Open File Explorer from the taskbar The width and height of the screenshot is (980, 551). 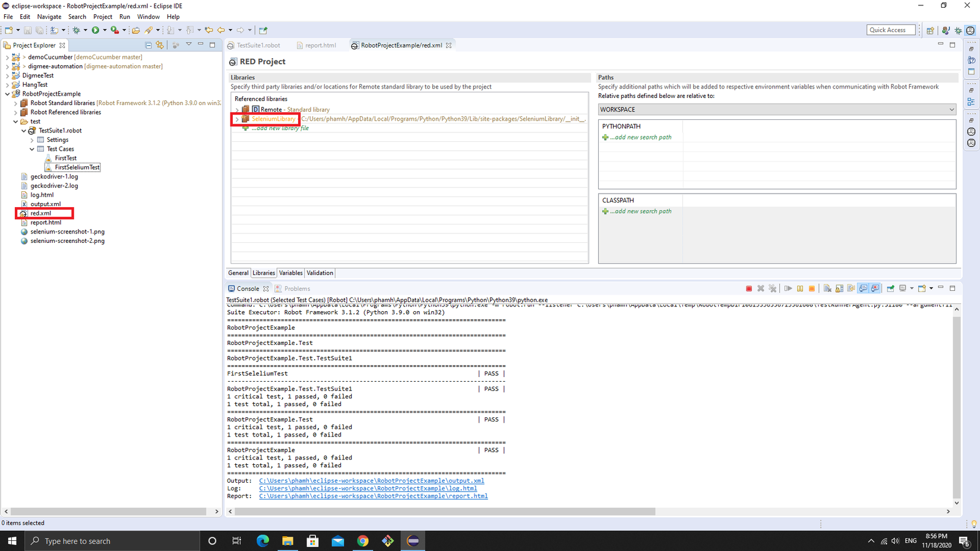click(x=287, y=541)
